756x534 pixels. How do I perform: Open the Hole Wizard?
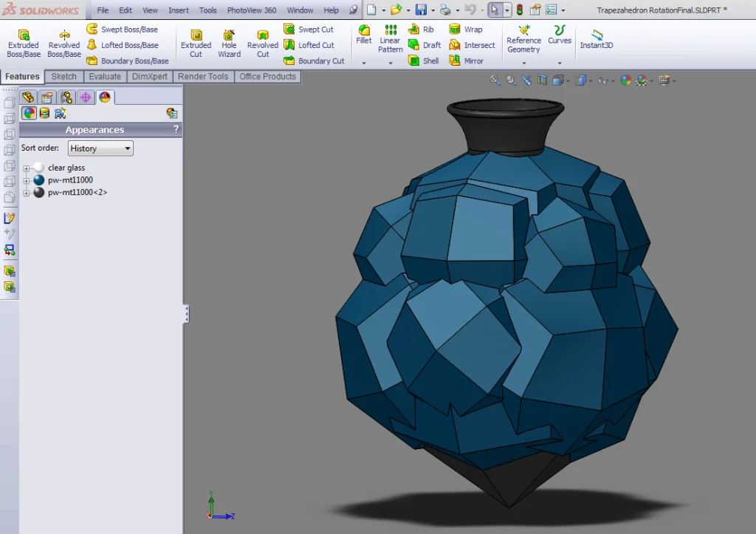[229, 42]
